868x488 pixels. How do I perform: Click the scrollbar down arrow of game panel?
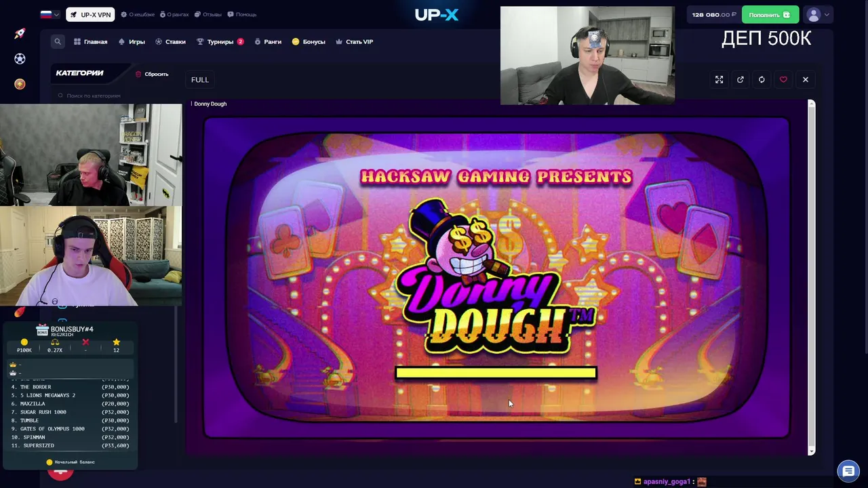pyautogui.click(x=811, y=451)
